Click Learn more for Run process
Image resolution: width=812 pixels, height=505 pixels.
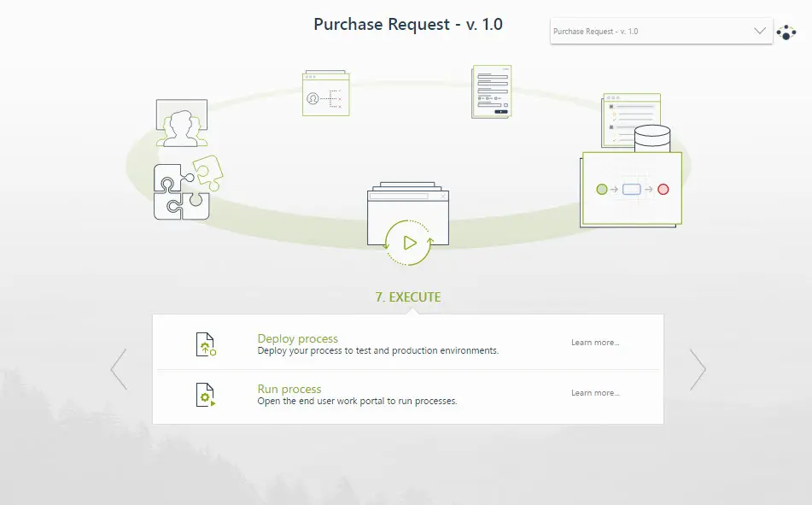[595, 392]
